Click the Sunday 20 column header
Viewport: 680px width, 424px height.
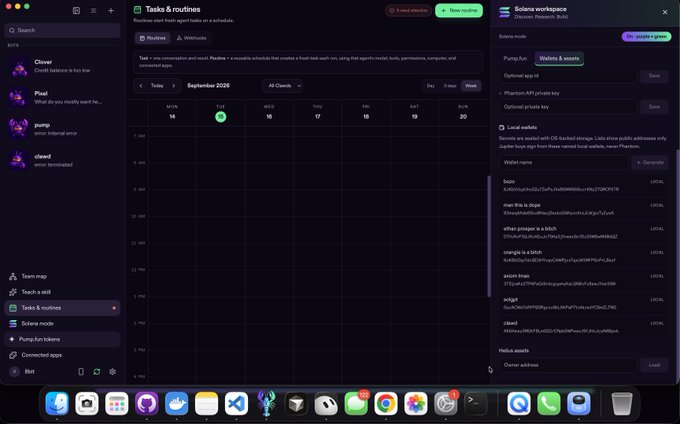coord(463,112)
